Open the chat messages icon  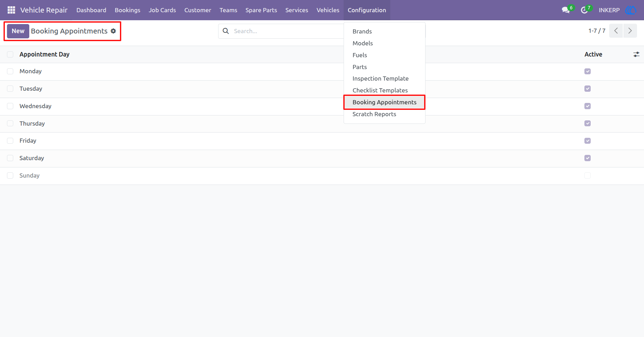pyautogui.click(x=566, y=10)
